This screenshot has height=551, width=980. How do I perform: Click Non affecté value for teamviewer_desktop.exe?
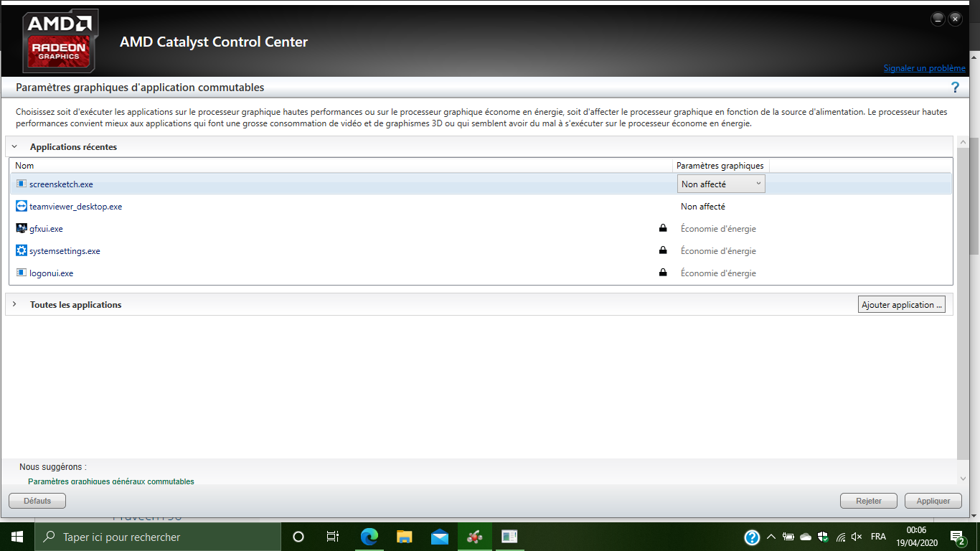coord(703,207)
